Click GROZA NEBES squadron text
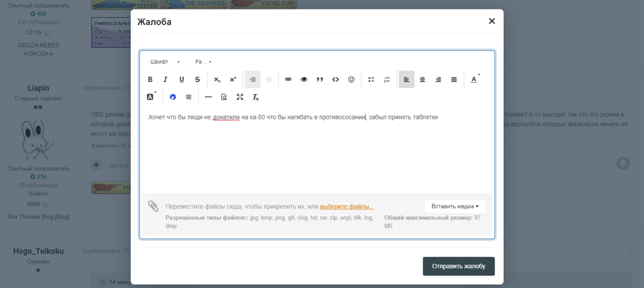Image resolution: width=644 pixels, height=288 pixels. (38, 45)
